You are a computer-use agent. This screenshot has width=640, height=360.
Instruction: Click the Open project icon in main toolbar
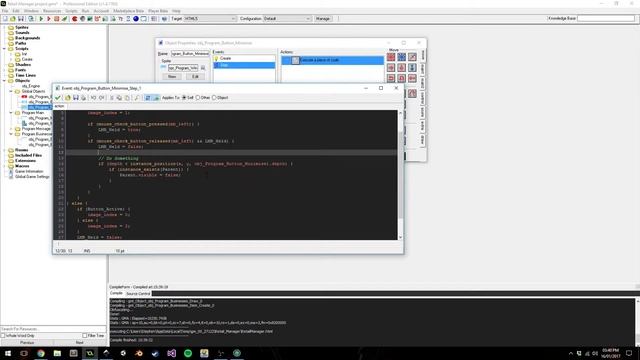(13, 19)
